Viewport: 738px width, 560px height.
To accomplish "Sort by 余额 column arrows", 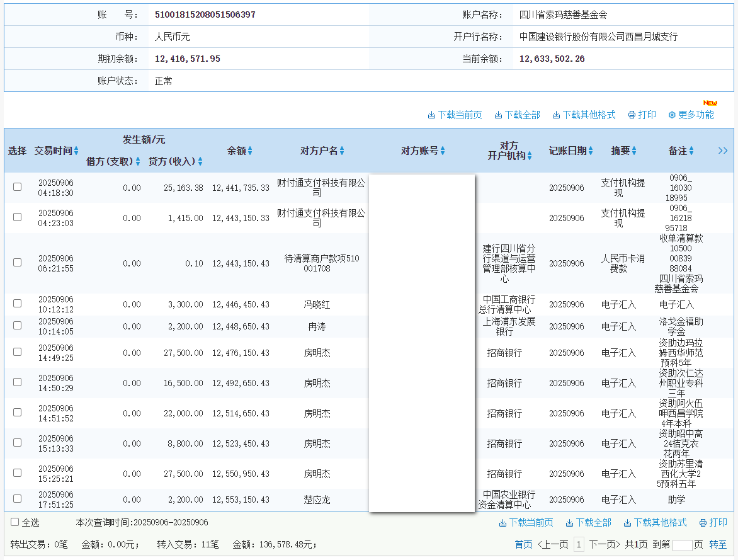I will point(250,151).
